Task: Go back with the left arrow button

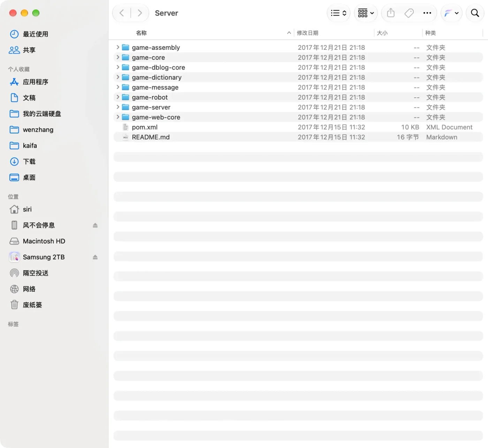Action: click(122, 13)
